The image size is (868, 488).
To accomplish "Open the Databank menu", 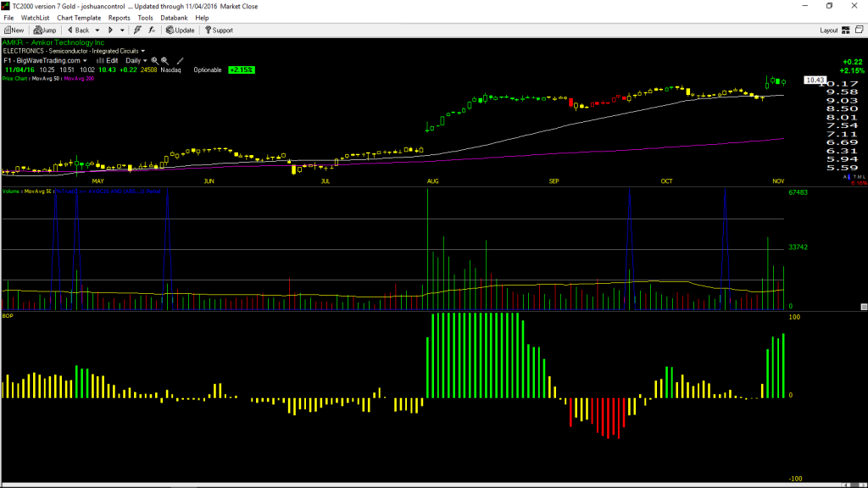I will click(x=174, y=18).
